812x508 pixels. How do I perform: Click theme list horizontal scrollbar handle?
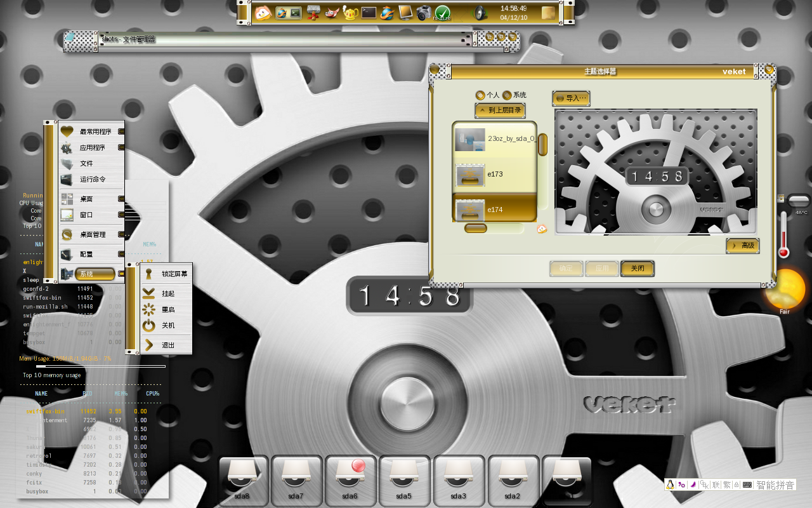click(x=476, y=228)
